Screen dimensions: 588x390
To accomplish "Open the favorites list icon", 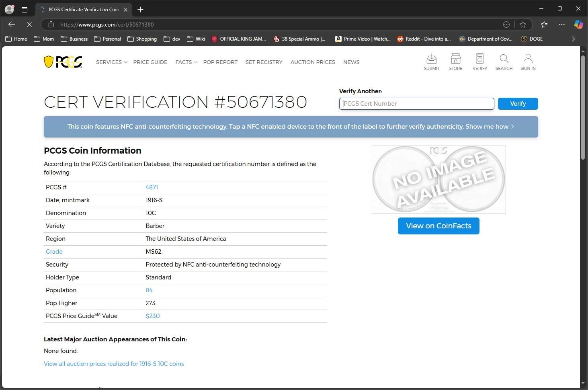I will [544, 25].
